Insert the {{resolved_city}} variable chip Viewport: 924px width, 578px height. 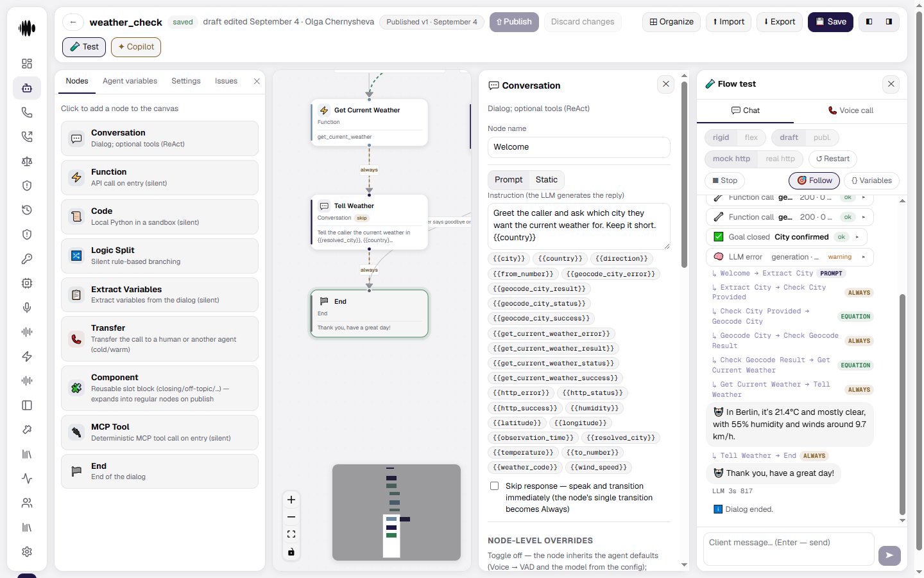pos(620,438)
